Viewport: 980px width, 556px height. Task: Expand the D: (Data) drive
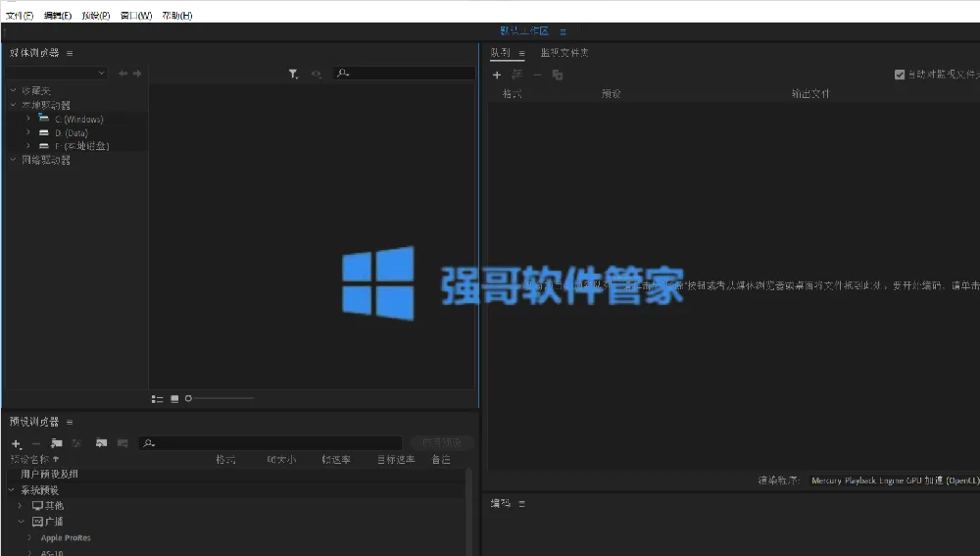[x=28, y=132]
